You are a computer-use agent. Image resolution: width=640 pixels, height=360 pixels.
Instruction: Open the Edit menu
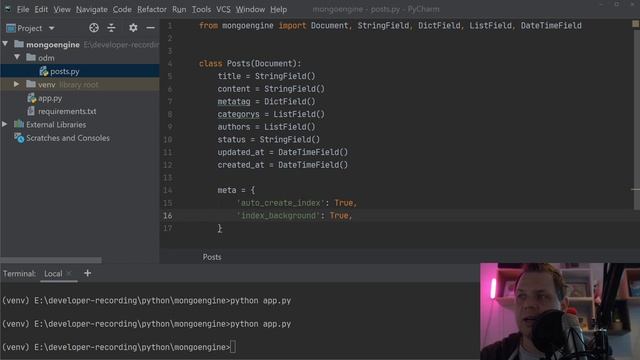pyautogui.click(x=41, y=9)
